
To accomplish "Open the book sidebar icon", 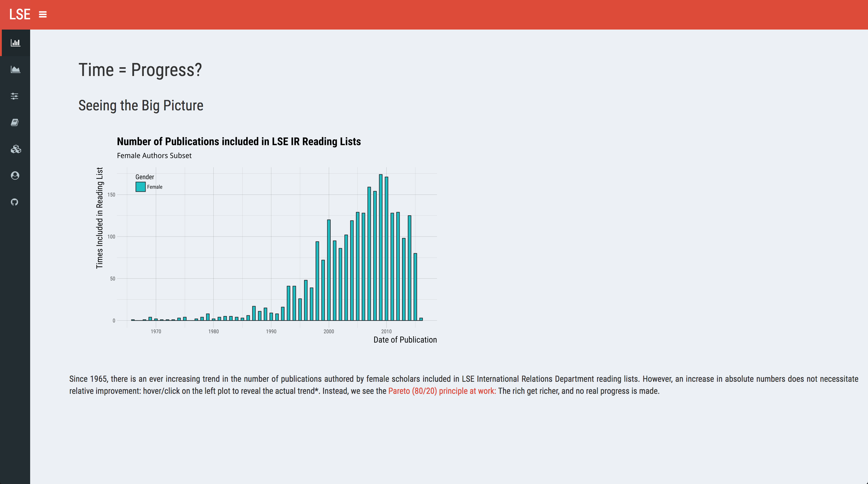I will click(15, 122).
